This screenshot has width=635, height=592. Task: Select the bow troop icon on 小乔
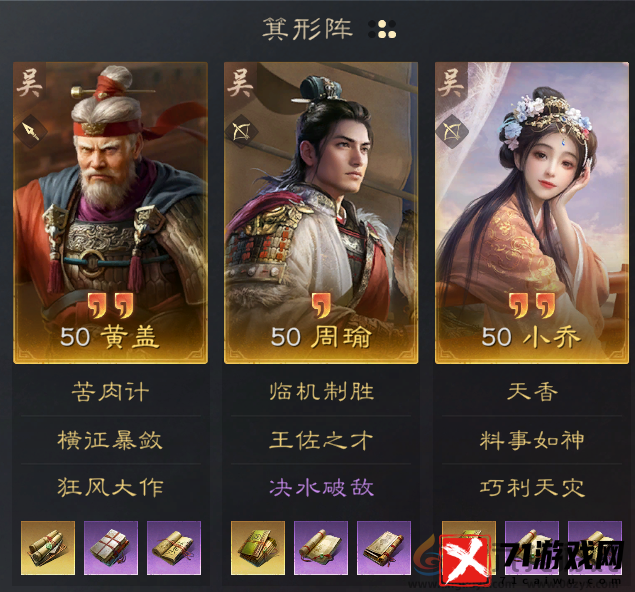[452, 131]
